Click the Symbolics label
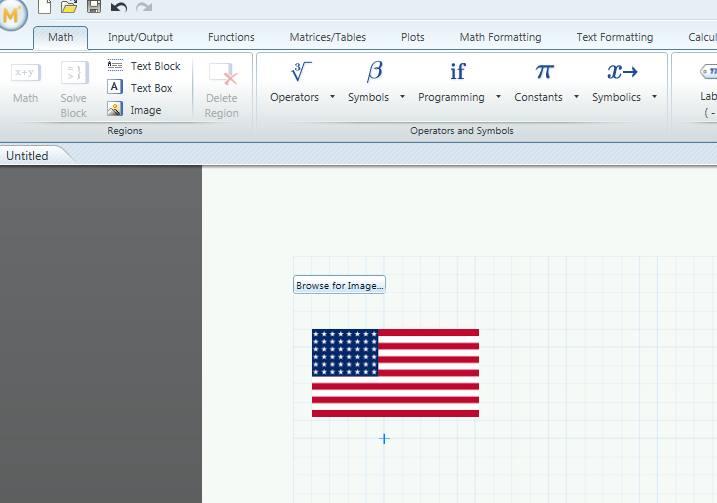The height and width of the screenshot is (503, 717). pos(616,97)
